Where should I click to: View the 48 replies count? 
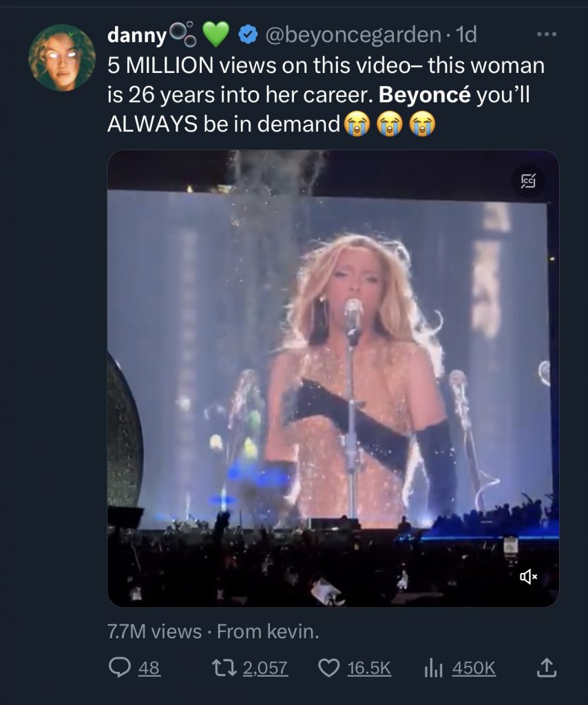(149, 667)
